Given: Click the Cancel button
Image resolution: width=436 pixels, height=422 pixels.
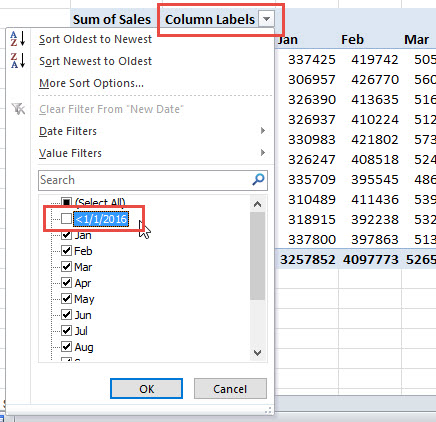Looking at the screenshot, I should [x=230, y=388].
